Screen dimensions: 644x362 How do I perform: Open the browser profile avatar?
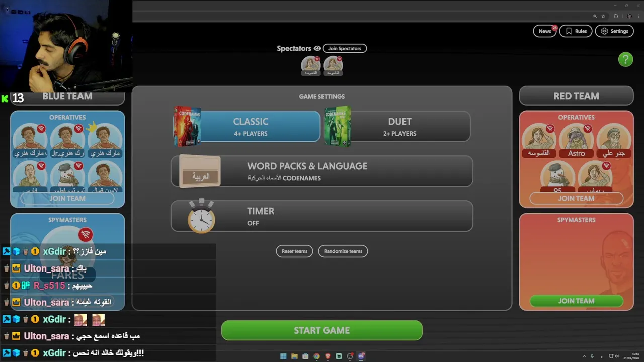click(629, 16)
